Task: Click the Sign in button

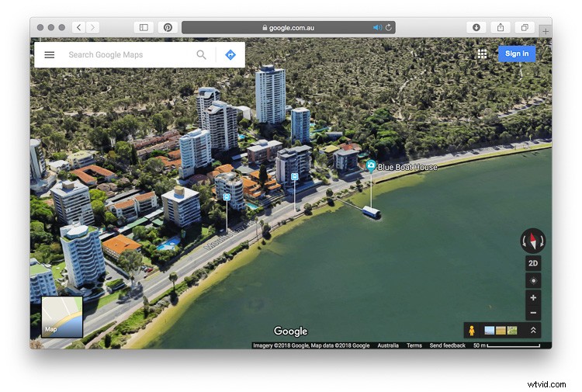Action: click(x=516, y=54)
